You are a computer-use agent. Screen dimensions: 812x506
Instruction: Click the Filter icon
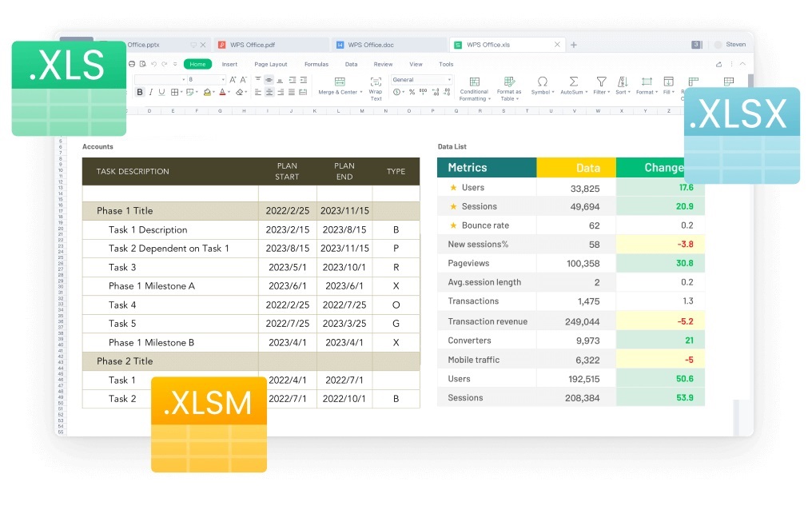(x=601, y=80)
